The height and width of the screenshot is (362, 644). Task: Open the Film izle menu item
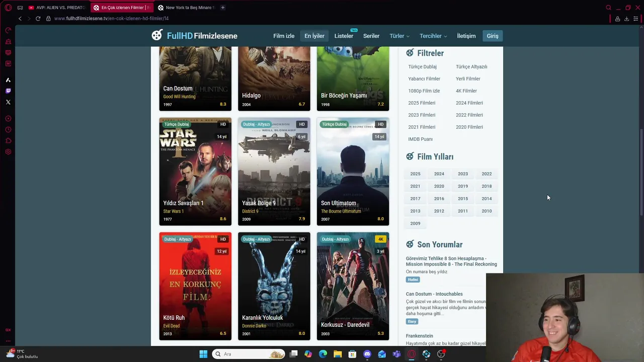(284, 36)
